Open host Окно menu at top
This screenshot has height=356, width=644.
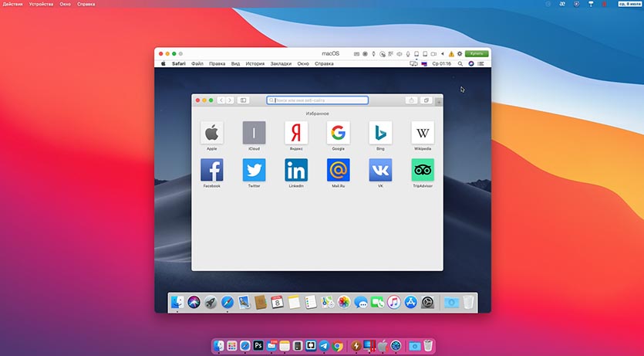66,4
